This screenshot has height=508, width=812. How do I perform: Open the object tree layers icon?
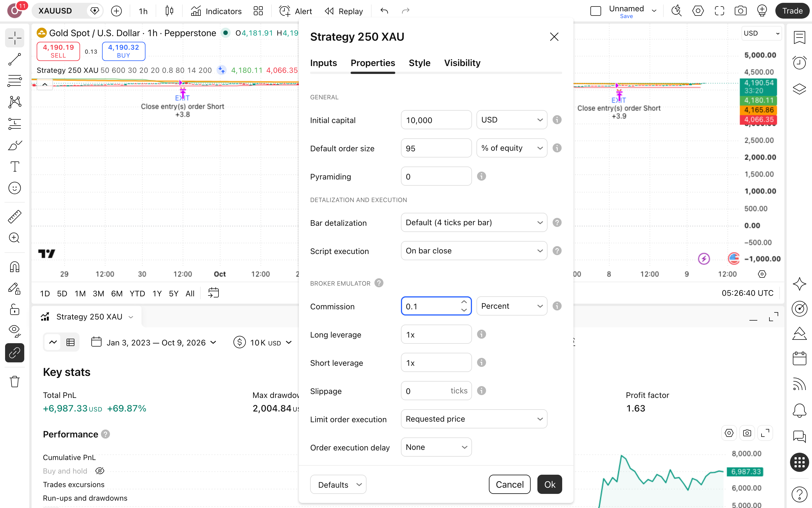[x=799, y=89]
